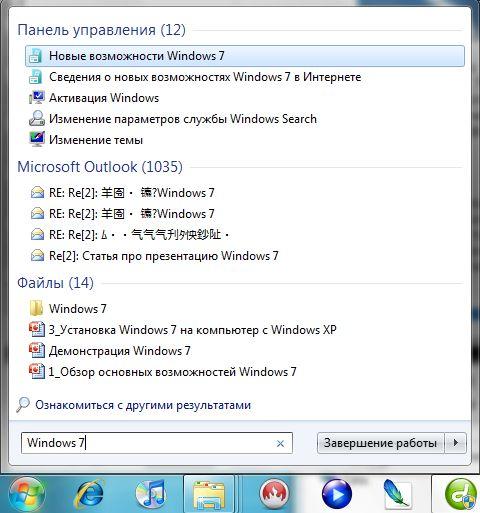Open Re[2]: Статья про презентацию Windows 7 email
This screenshot has width=480, height=513.
[164, 256]
